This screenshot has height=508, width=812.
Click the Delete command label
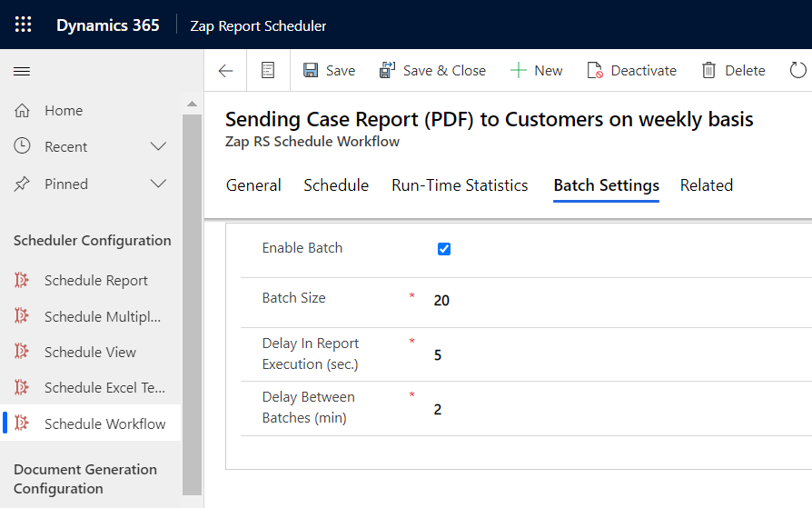[x=745, y=71]
